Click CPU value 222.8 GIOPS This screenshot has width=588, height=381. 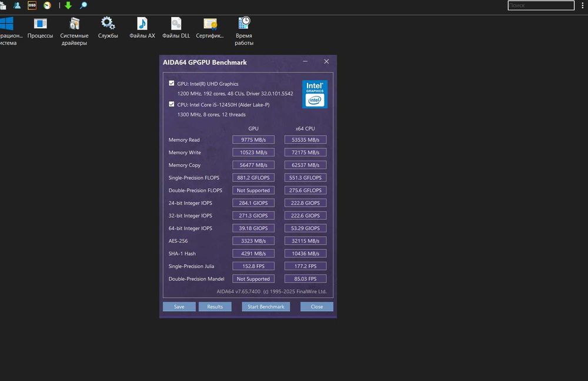305,203
